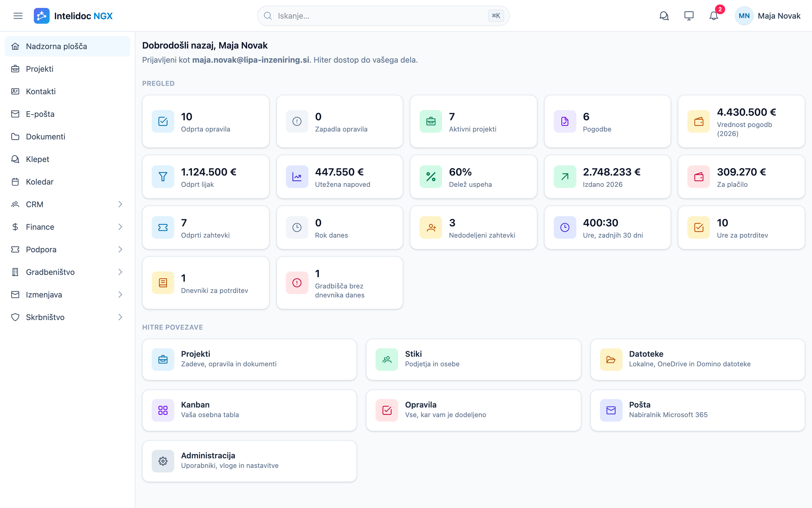Screen dimensions: 812x508
Task: Open Dokumenti in the sidebar
Action: pyautogui.click(x=67, y=136)
